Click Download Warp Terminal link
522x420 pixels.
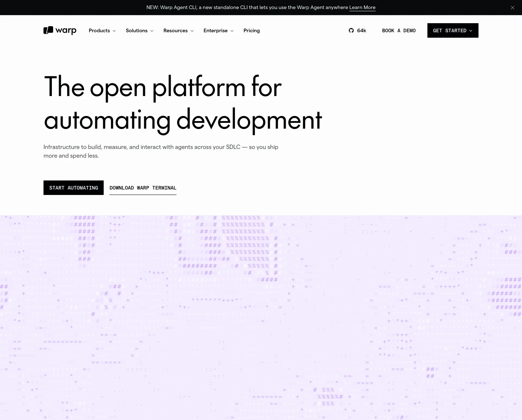click(x=143, y=188)
